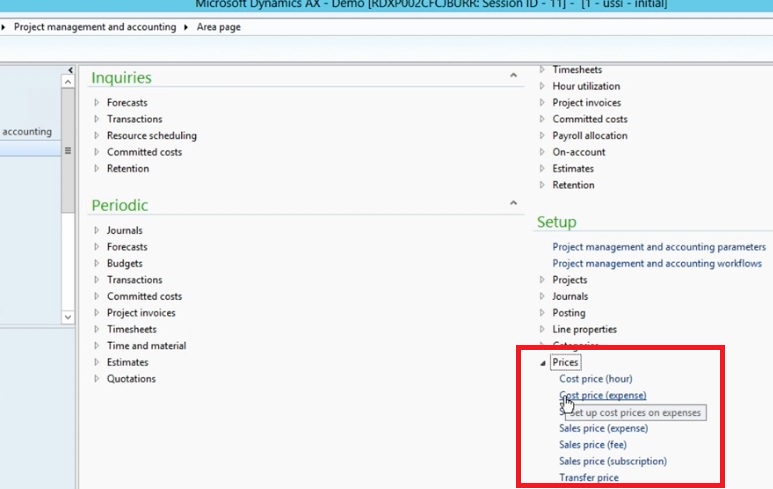Open Sales price (expense) link
Screen dimensions: 773x489
click(x=603, y=428)
